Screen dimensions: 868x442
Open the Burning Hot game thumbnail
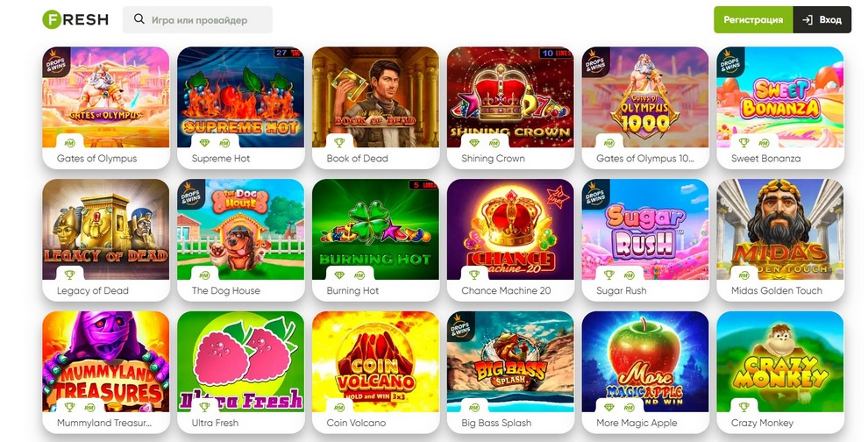click(375, 229)
